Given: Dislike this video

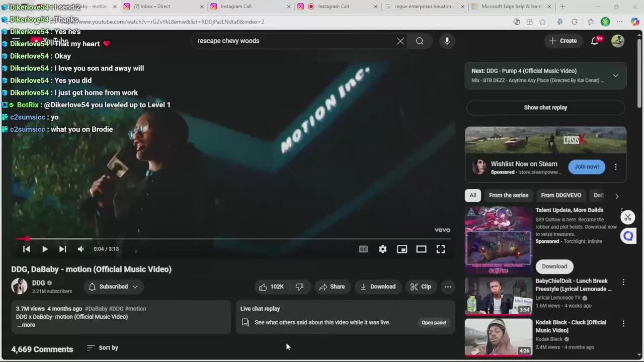Looking at the screenshot, I should pos(300,287).
